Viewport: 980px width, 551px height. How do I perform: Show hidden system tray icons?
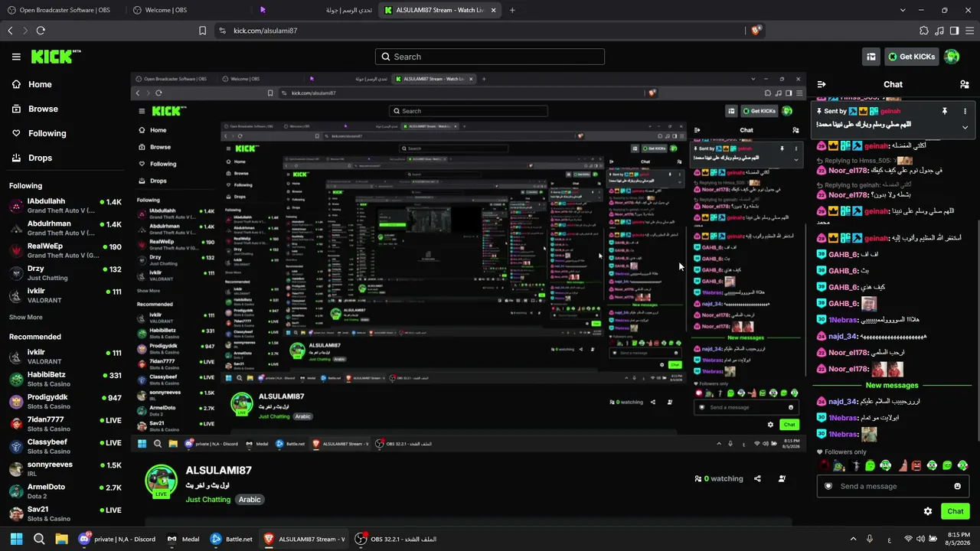pos(853,539)
